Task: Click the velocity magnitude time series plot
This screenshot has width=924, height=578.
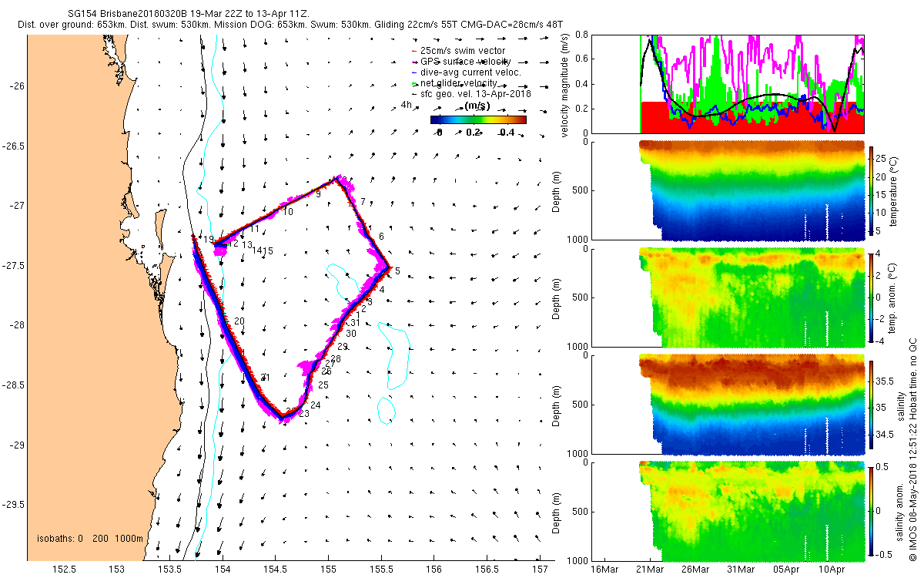Action: point(727,84)
